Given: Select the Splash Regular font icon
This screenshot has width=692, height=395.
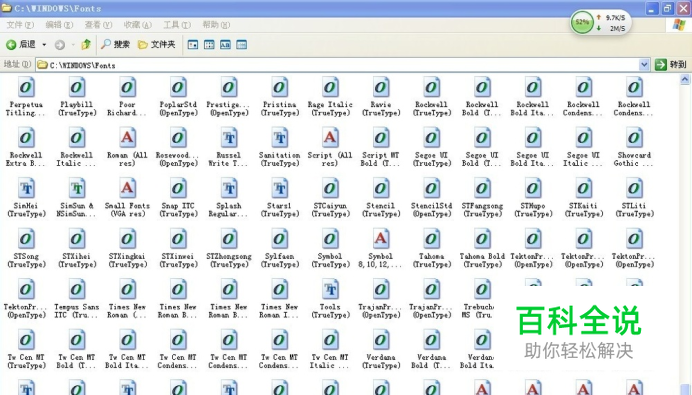Looking at the screenshot, I should point(229,188).
